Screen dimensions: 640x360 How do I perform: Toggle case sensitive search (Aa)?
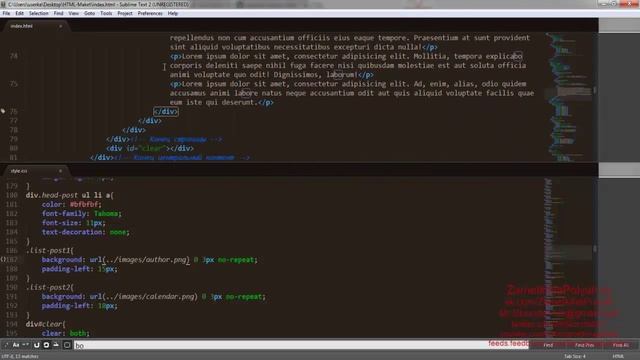coord(16,345)
